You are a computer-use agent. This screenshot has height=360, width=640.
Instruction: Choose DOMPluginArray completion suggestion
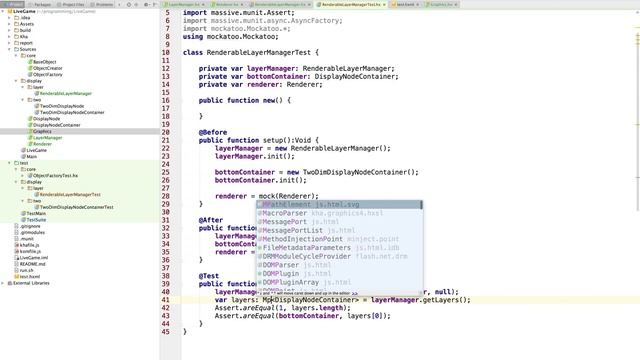tap(340, 282)
